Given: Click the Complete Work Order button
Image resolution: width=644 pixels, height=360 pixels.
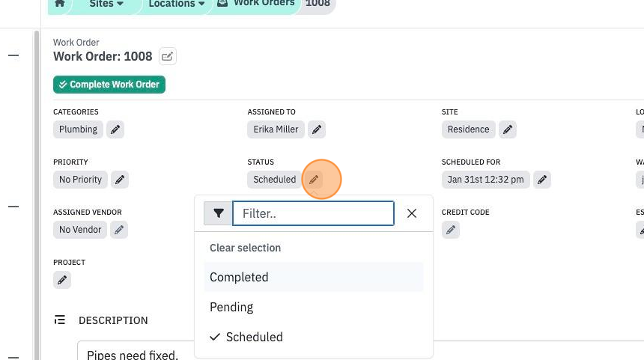Looking at the screenshot, I should point(109,85).
